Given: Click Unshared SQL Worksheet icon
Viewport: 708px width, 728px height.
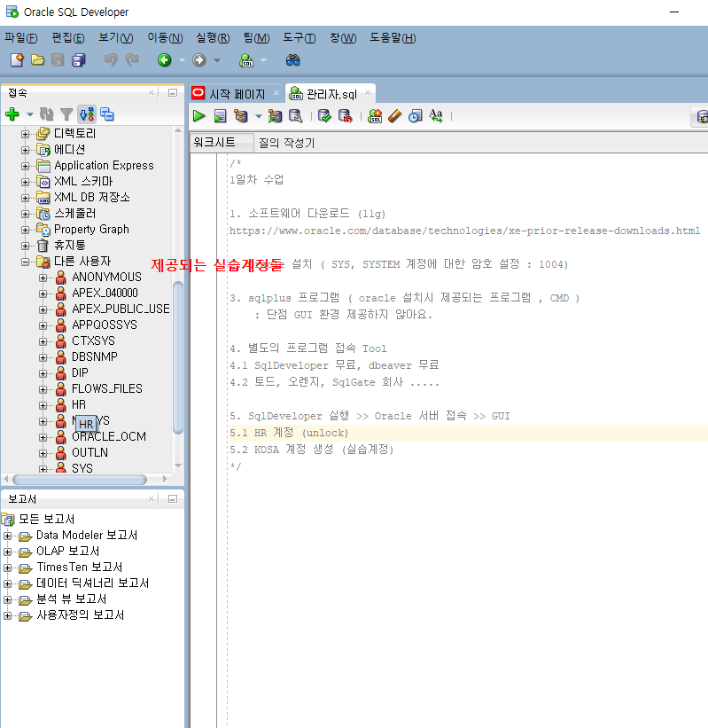Looking at the screenshot, I should point(375,116).
